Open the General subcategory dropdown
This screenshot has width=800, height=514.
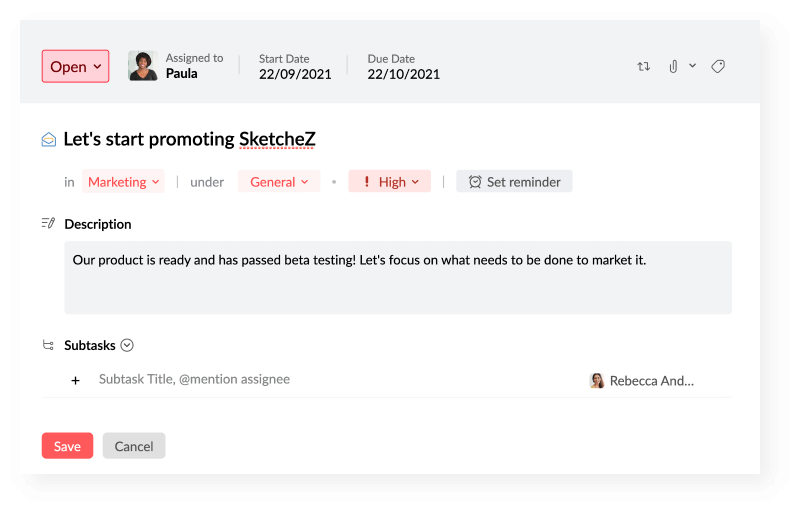279,182
